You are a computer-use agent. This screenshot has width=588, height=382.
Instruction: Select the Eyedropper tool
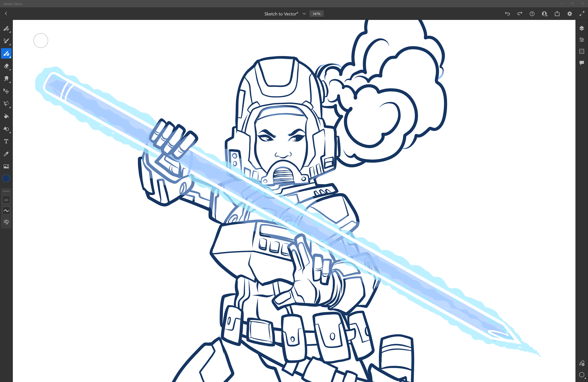coord(6,154)
